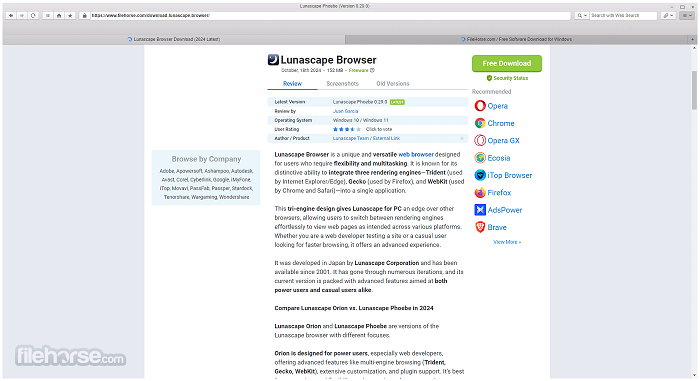The image size is (700, 381).
Task: Open the search engine dropdown
Action: click(x=582, y=15)
